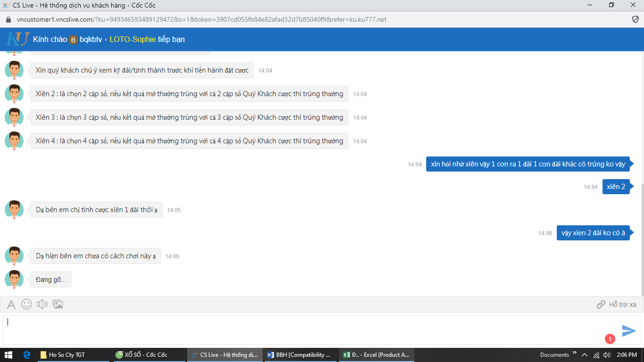Click the LOTO-Sophie agent name

[132, 40]
